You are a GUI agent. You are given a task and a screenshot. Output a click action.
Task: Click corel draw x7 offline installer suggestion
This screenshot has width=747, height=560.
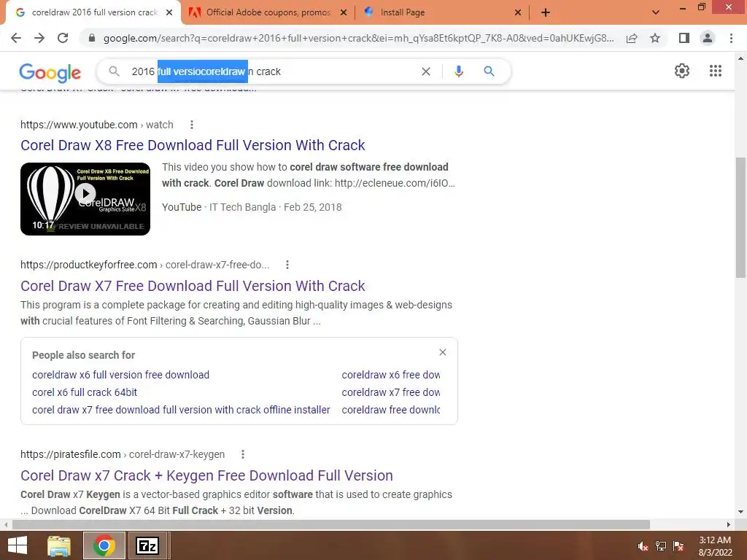(x=181, y=410)
